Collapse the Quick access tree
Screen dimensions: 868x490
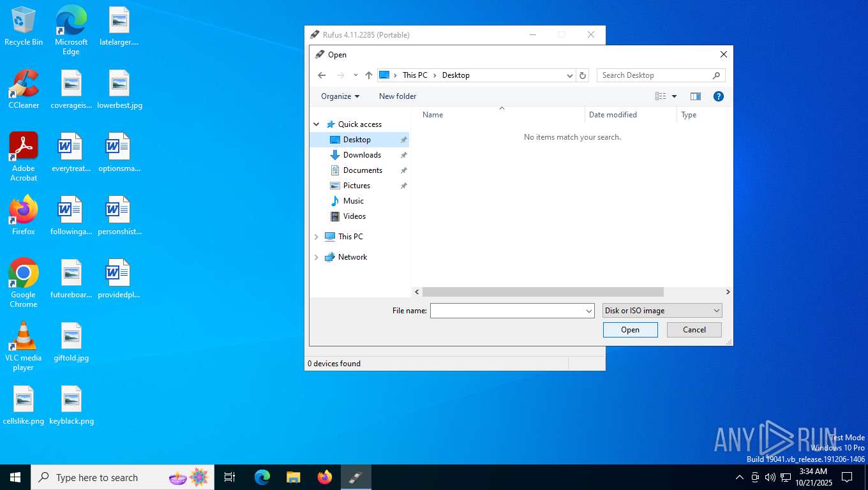(x=317, y=124)
